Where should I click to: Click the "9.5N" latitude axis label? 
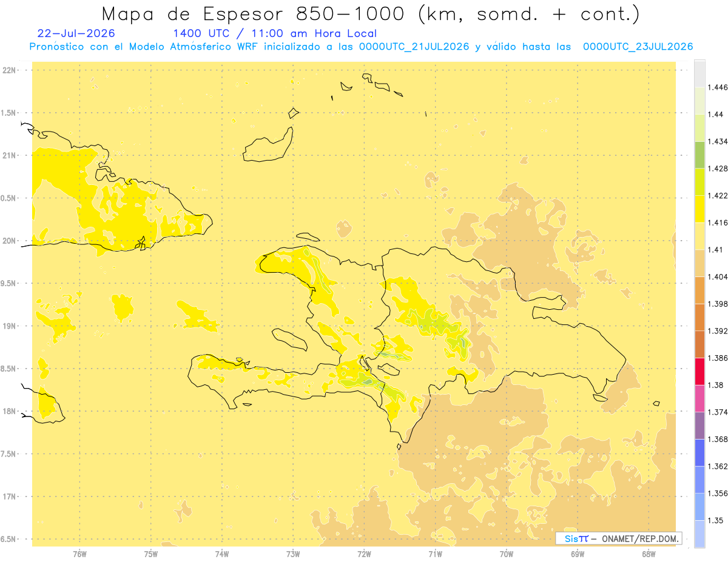9,283
